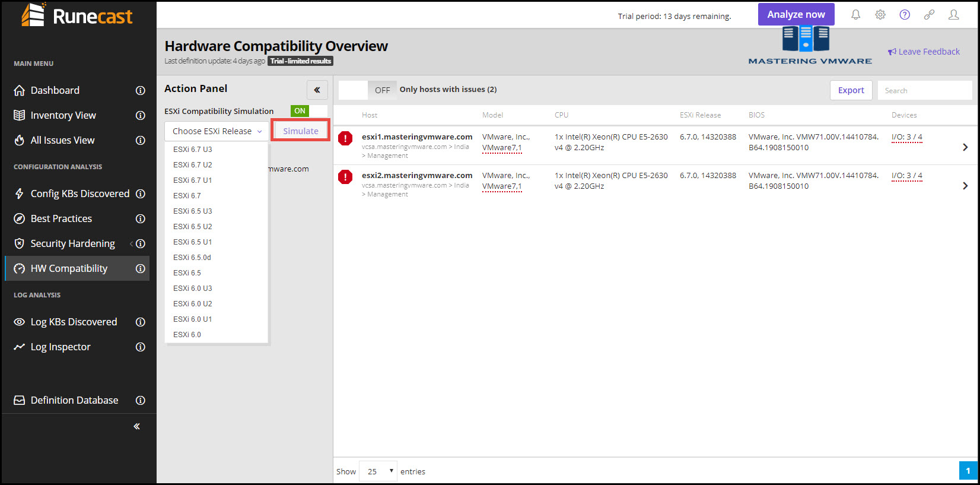Sort by ESXi Release column header
The width and height of the screenshot is (980, 485).
[700, 115]
